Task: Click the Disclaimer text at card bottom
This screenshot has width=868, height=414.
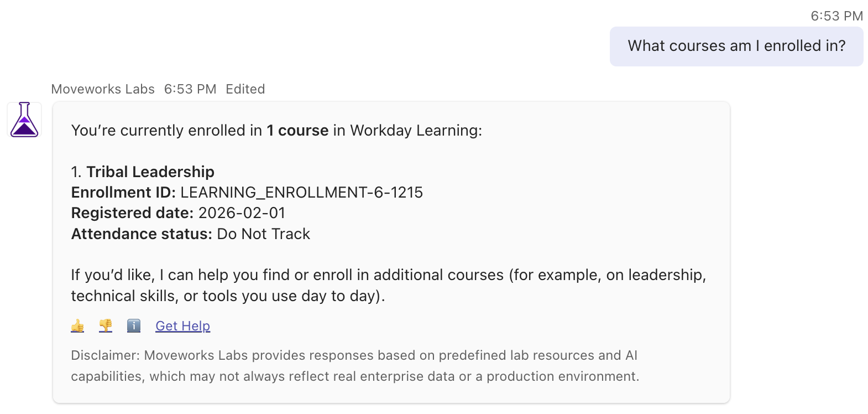Action: 354,366
